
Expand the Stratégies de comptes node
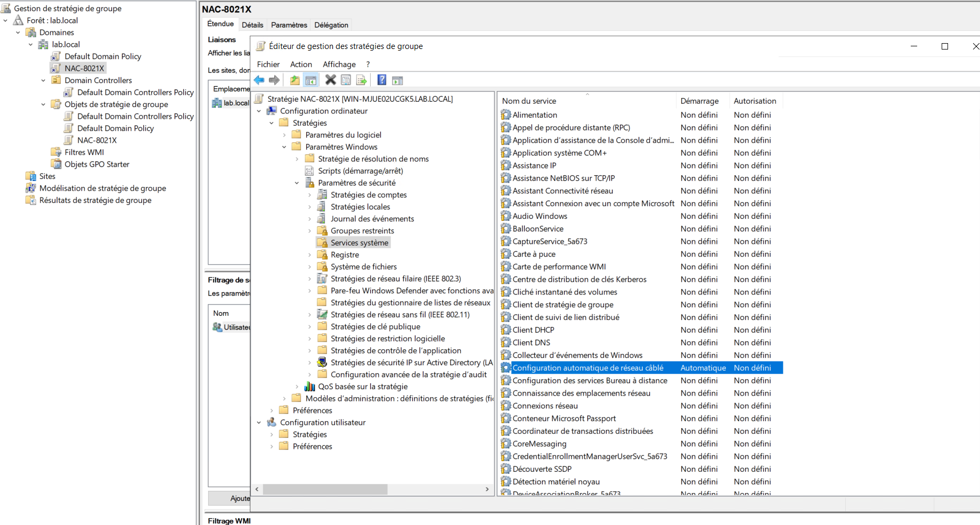(x=309, y=195)
